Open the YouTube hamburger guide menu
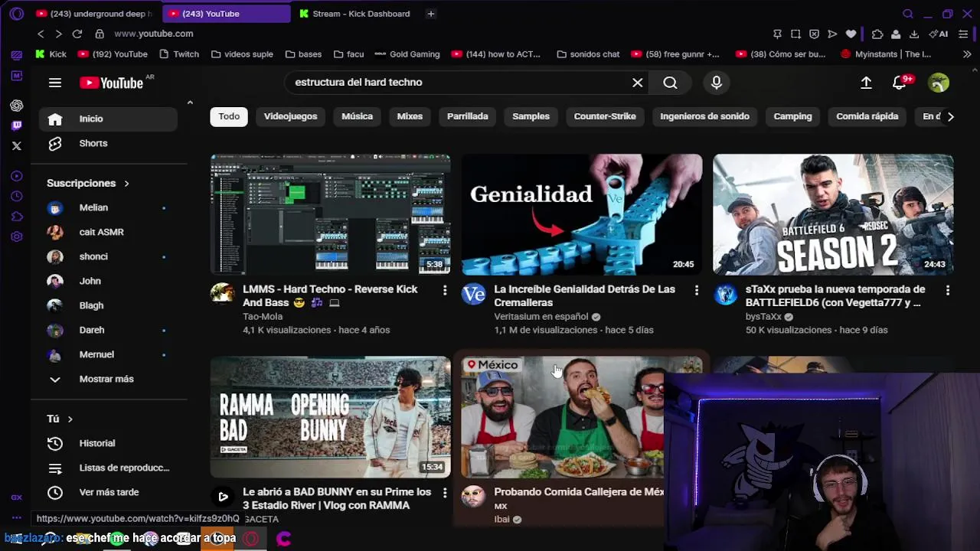Viewport: 980px width, 551px height. click(x=55, y=83)
